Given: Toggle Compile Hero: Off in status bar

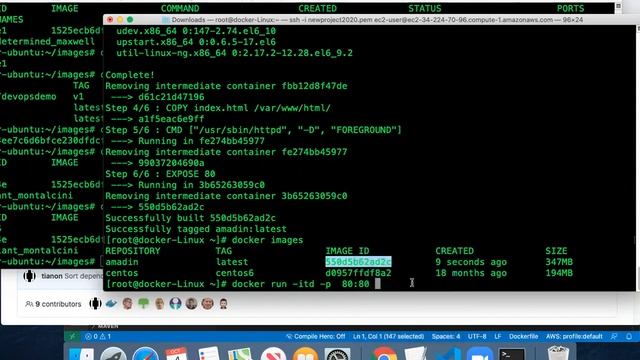Looking at the screenshot, I should point(316,337).
